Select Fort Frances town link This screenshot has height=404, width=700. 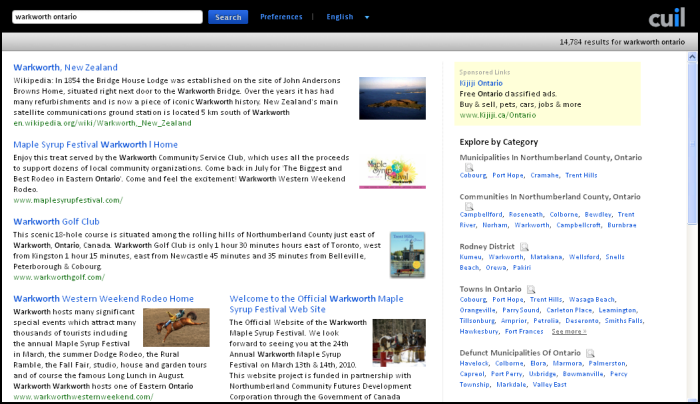tap(524, 332)
